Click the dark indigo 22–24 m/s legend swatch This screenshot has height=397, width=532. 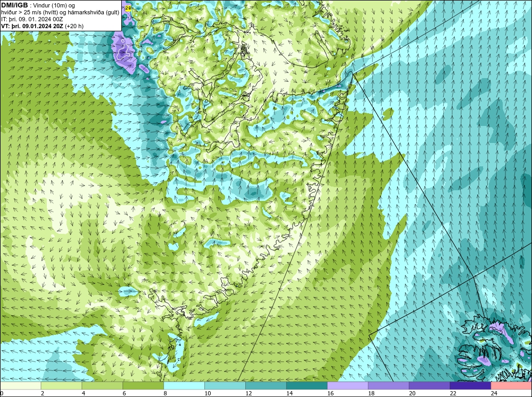pyautogui.click(x=470, y=386)
